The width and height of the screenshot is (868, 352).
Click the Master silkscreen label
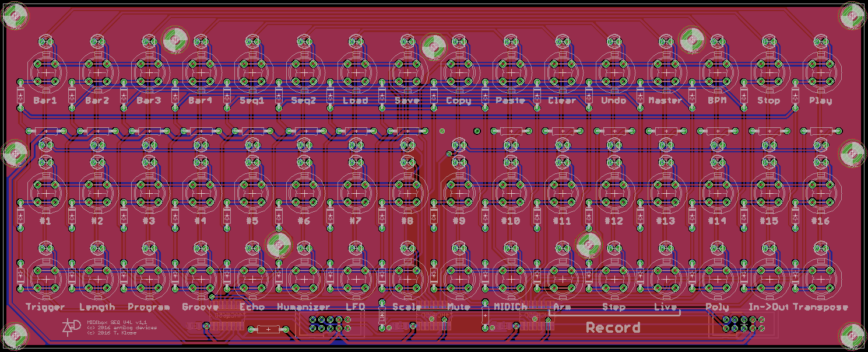tap(665, 100)
